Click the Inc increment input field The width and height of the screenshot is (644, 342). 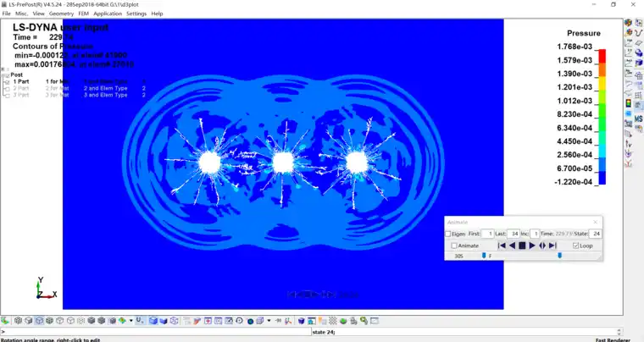(535, 234)
